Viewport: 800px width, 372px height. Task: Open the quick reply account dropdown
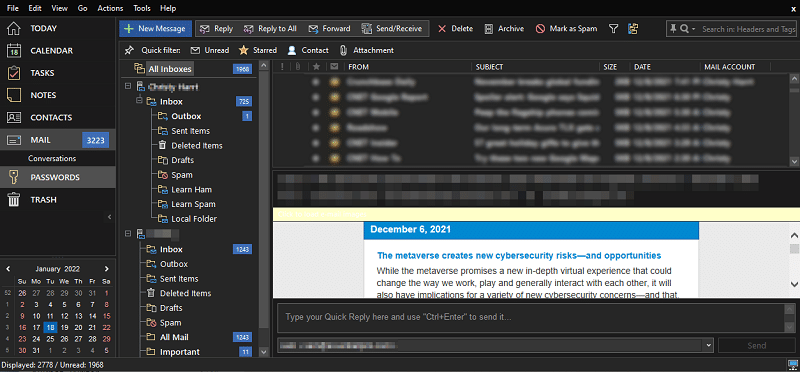[x=708, y=345]
